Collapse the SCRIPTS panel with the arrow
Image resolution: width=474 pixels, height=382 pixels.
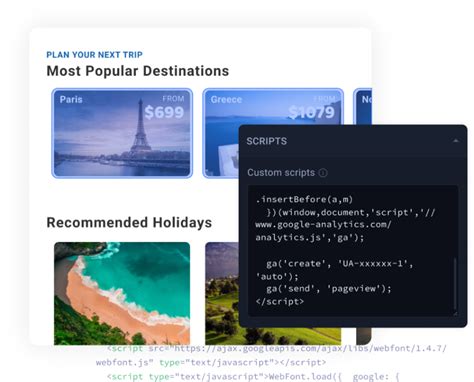point(455,141)
